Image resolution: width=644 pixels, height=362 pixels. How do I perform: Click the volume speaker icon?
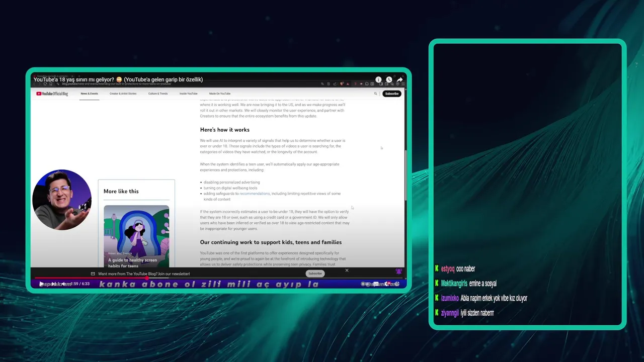click(x=64, y=284)
